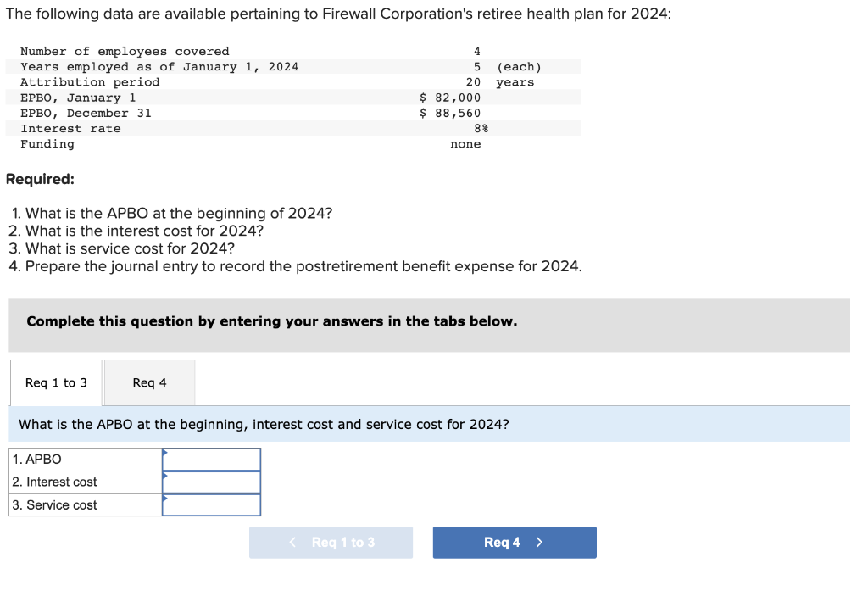
Task: Click the disabled Req 1 to 3 navigation button
Action: coord(331,542)
